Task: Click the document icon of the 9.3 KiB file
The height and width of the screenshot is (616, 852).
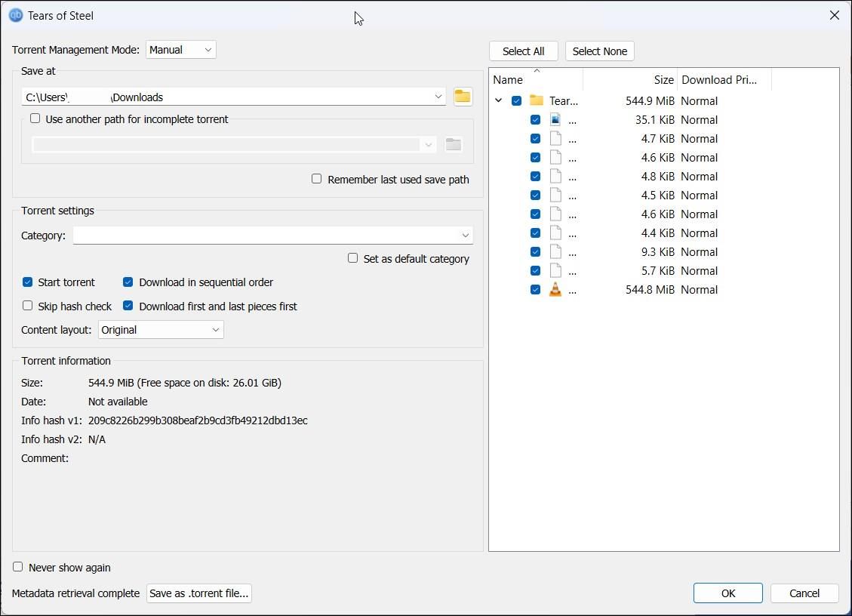Action: 555,252
